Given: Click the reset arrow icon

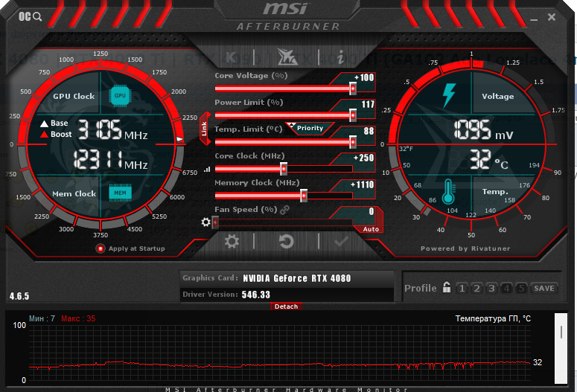Looking at the screenshot, I should coord(287,242).
